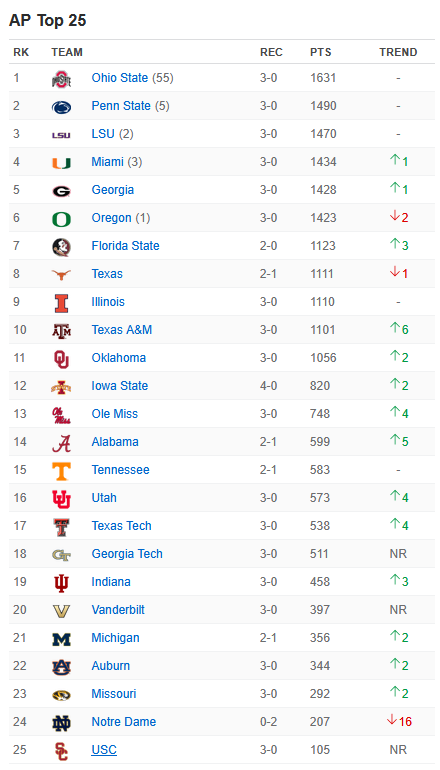Open the Tennessee team link
Screen dimensions: 440x770
click(120, 469)
